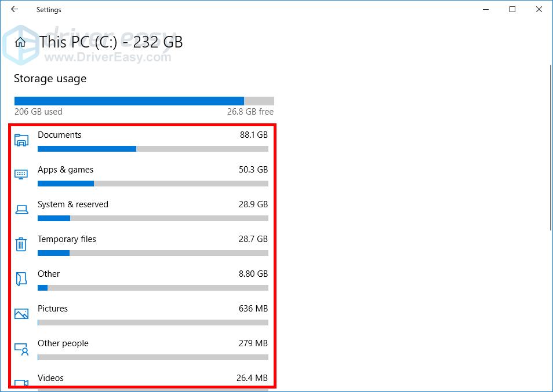This screenshot has height=392, width=553.
Task: Click the Other category icon
Action: click(x=21, y=279)
